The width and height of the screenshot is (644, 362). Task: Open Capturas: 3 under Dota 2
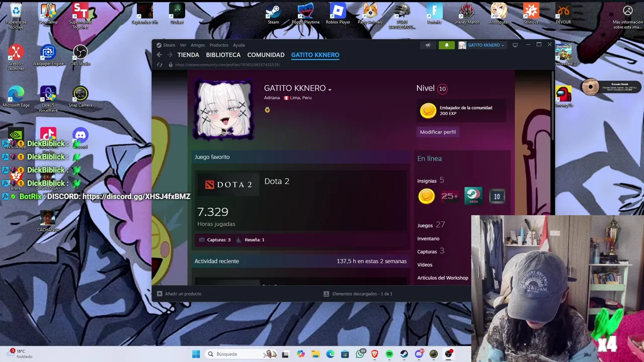(x=215, y=240)
